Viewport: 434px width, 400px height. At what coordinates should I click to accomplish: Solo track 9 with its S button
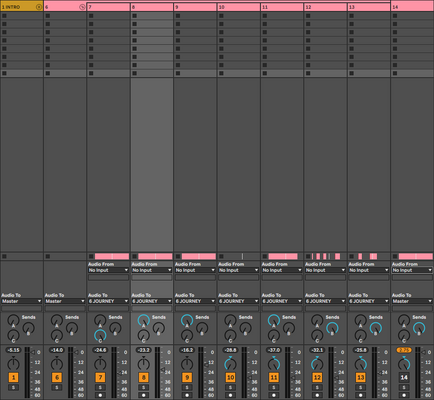[187, 387]
